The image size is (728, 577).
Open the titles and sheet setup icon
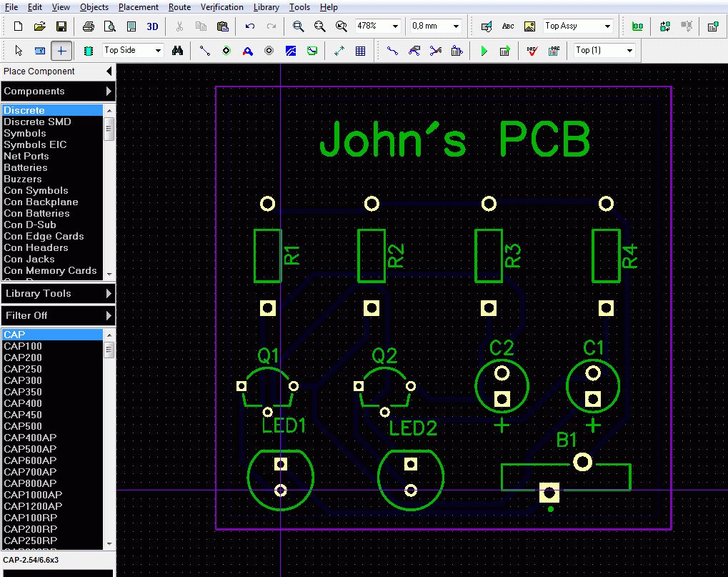[x=131, y=26]
